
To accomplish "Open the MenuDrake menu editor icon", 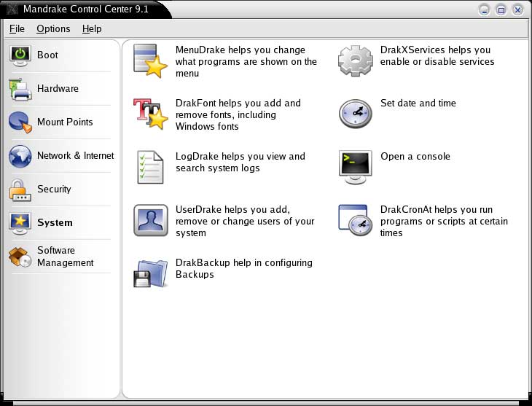I will point(151,61).
